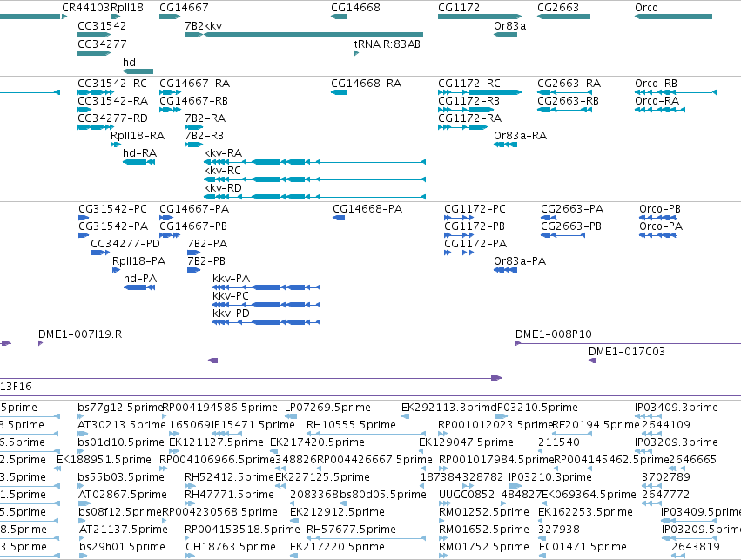Screen dimensions: 741x560
Task: Open EST label bs29h01.5prime
Action: pos(122,548)
